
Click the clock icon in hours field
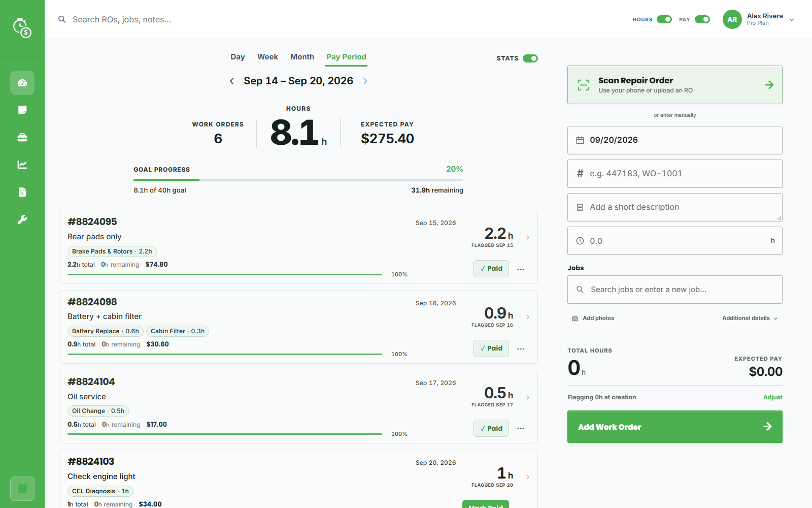[580, 241]
